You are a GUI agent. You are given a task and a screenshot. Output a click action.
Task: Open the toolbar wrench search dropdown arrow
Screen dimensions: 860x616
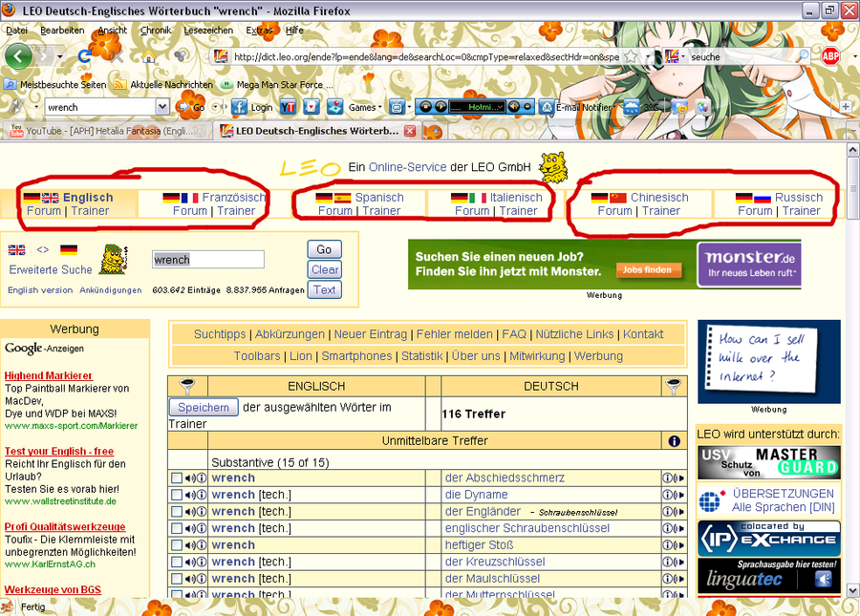[x=162, y=107]
